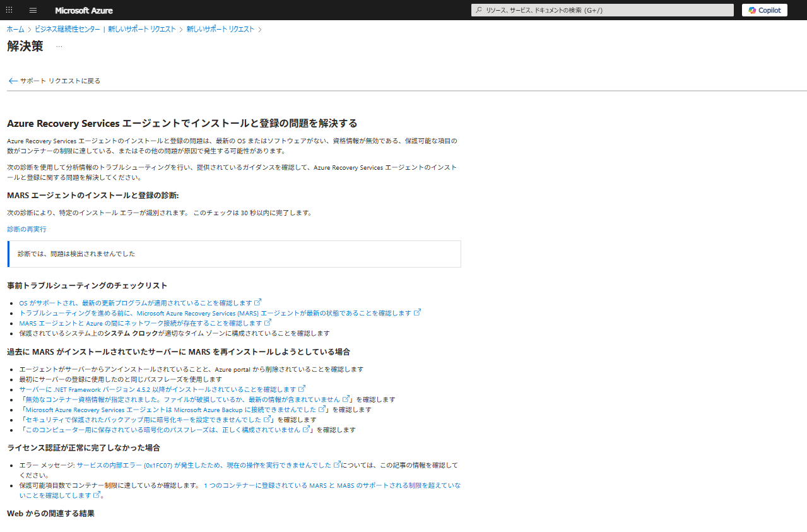Click external-link icon after network connectivity link
This screenshot has width=807, height=532.
point(268,322)
